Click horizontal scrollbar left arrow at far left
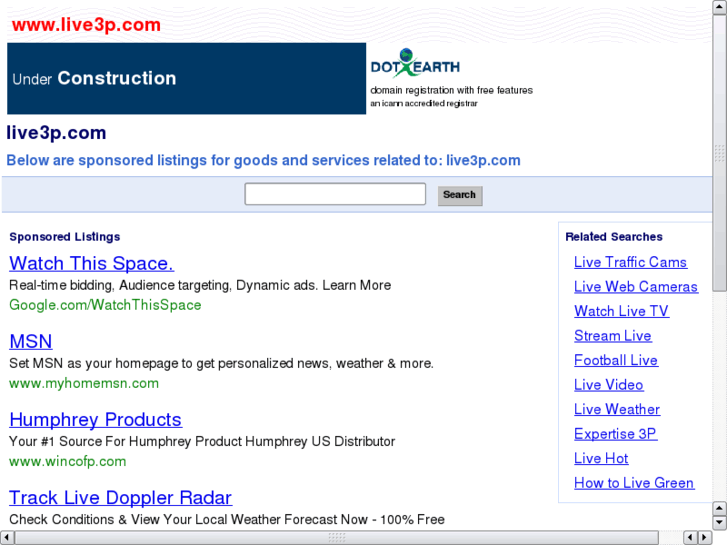This screenshot has height=545, width=727. 7,538
